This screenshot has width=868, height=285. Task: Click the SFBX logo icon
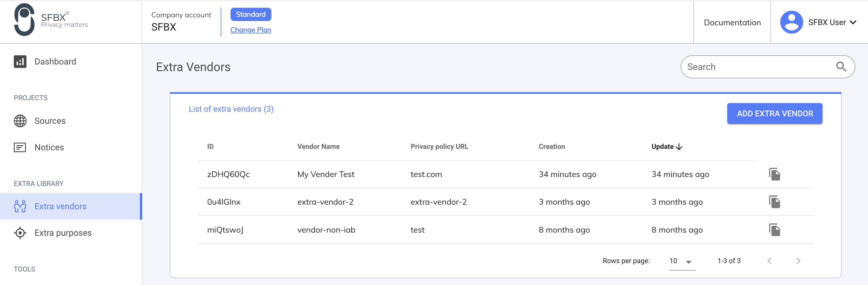(24, 20)
